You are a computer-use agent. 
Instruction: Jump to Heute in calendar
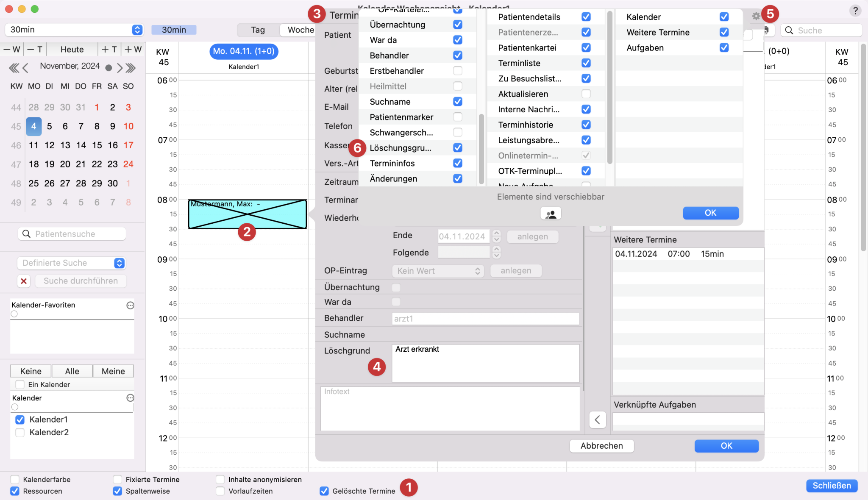pos(72,49)
